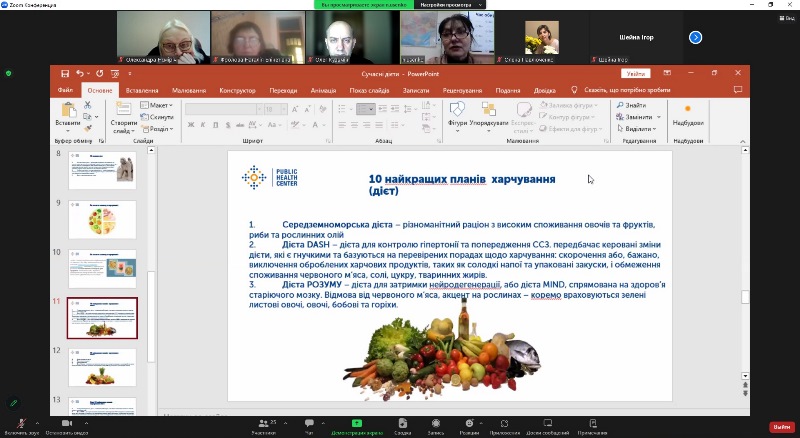Image resolution: width=800 pixels, height=438 pixels.
Task: Click the slide pane vertical scrollbar thumb
Action: click(151, 317)
